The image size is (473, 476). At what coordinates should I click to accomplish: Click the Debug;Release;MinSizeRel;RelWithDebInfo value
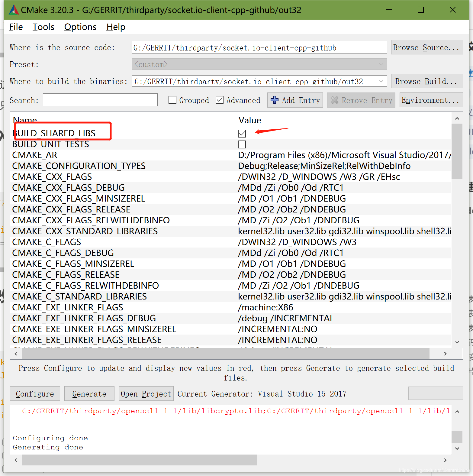coord(324,166)
